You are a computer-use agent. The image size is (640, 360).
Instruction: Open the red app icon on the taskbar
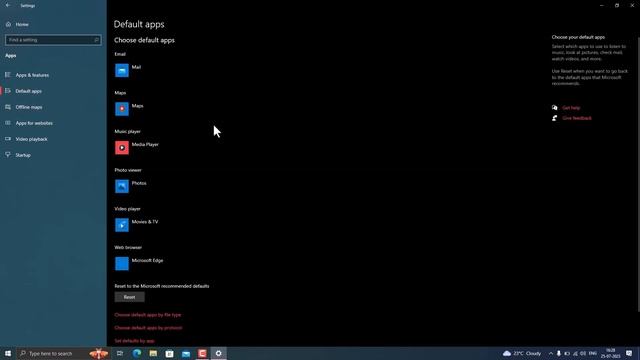(202, 353)
